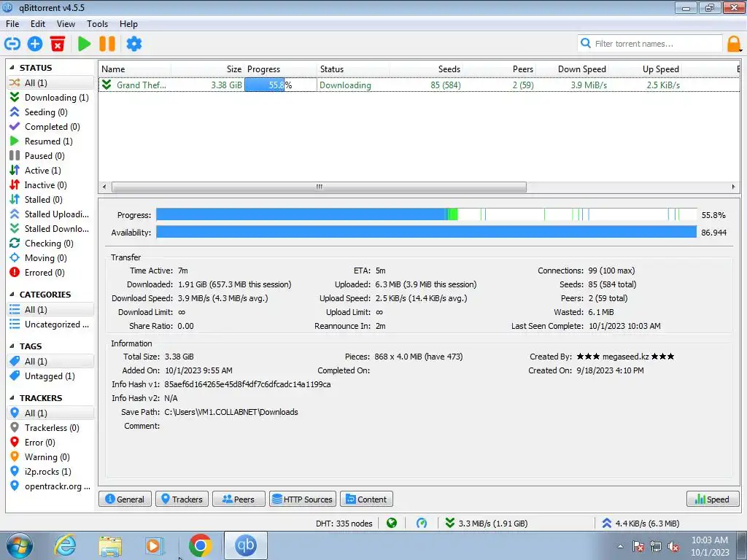Sort by Size column header
The width and height of the screenshot is (747, 560).
pos(208,69)
